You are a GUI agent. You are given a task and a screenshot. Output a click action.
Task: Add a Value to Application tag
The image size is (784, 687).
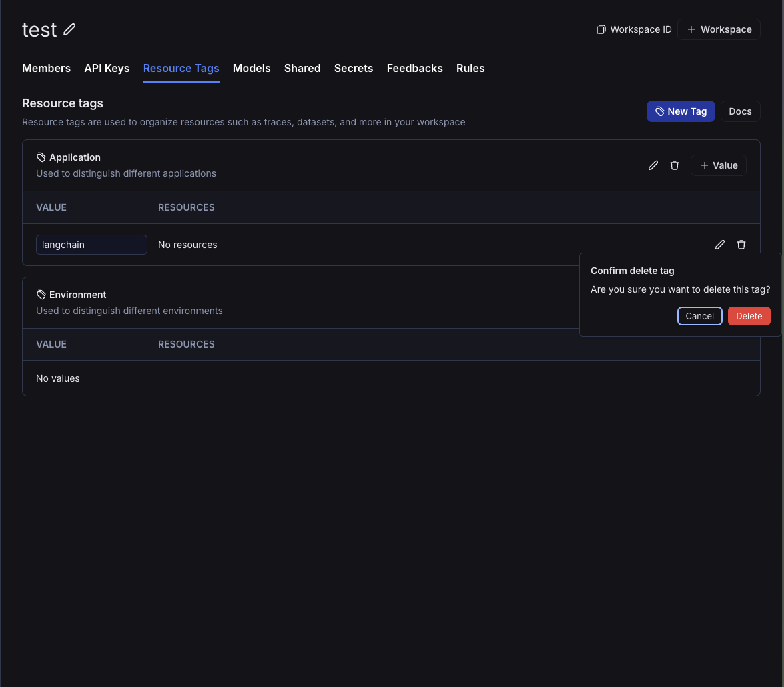tap(719, 165)
